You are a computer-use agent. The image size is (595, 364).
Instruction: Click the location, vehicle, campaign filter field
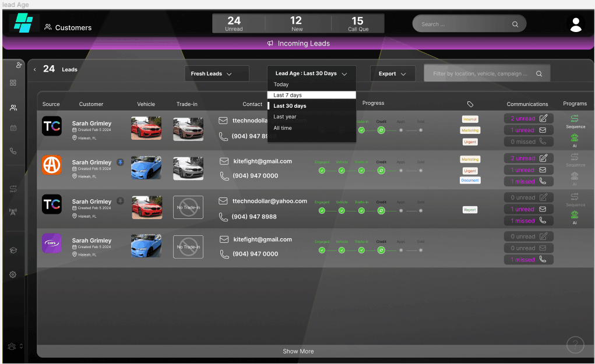(x=481, y=74)
